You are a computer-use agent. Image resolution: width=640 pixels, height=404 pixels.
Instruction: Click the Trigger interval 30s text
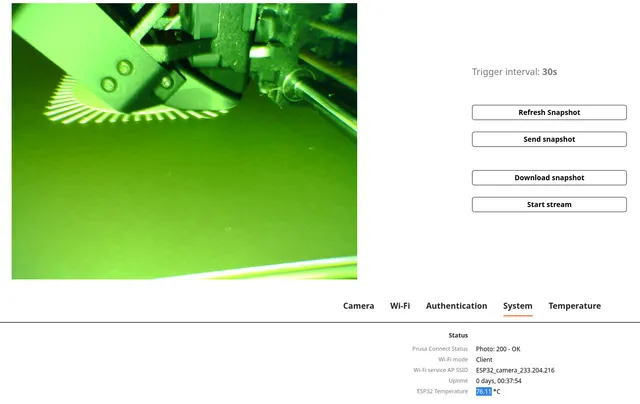point(514,72)
